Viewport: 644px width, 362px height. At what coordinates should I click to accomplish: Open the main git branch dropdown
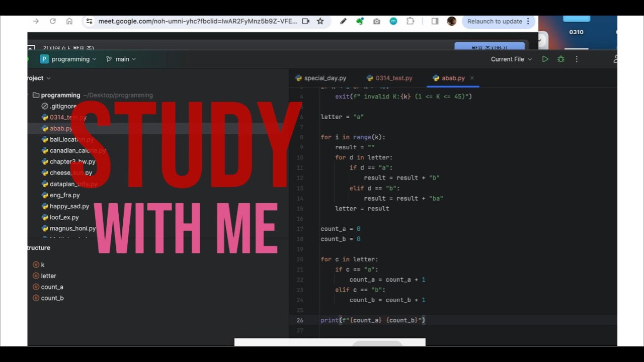(121, 59)
